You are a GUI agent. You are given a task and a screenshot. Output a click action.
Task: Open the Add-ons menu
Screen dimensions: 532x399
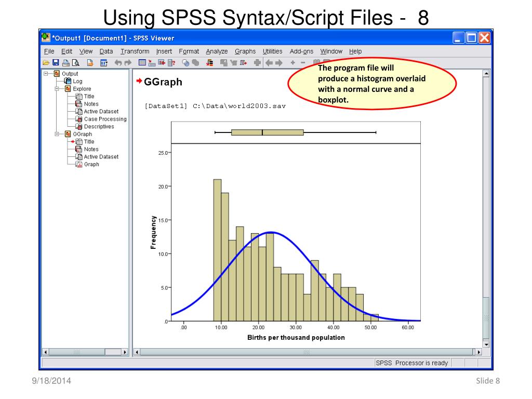pos(301,51)
